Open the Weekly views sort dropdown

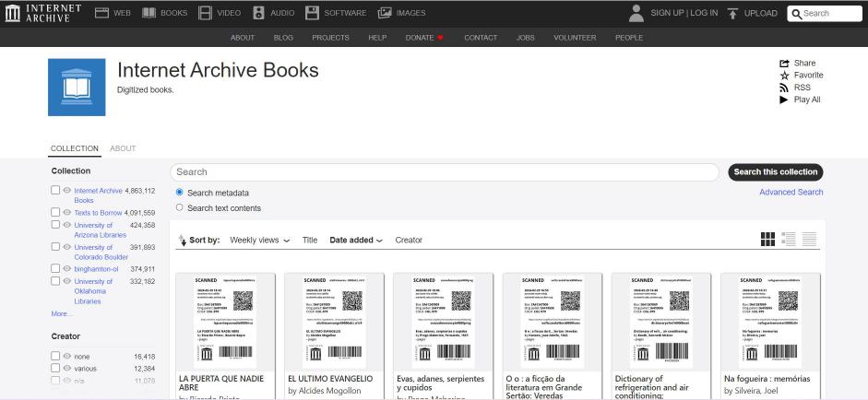[259, 241]
